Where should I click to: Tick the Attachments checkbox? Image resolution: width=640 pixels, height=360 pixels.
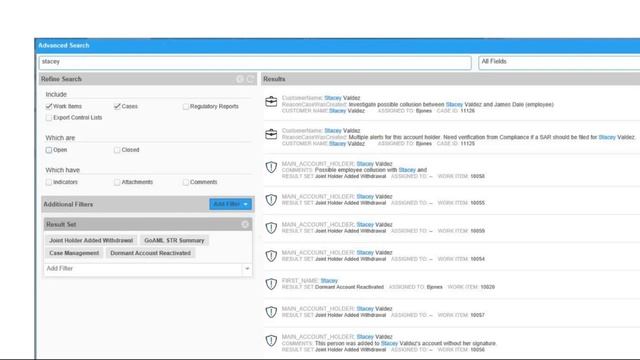(x=117, y=182)
